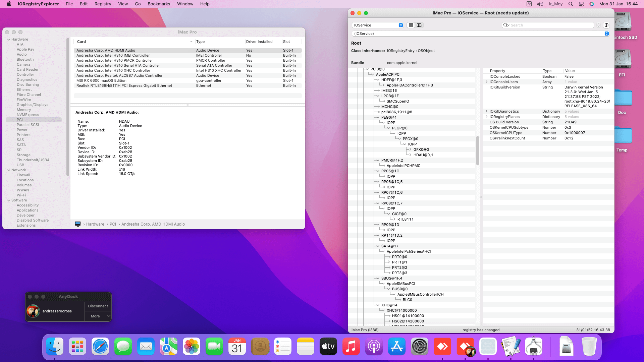Click the search field in IORegistryExplorer
The image size is (644, 362).
550,25
